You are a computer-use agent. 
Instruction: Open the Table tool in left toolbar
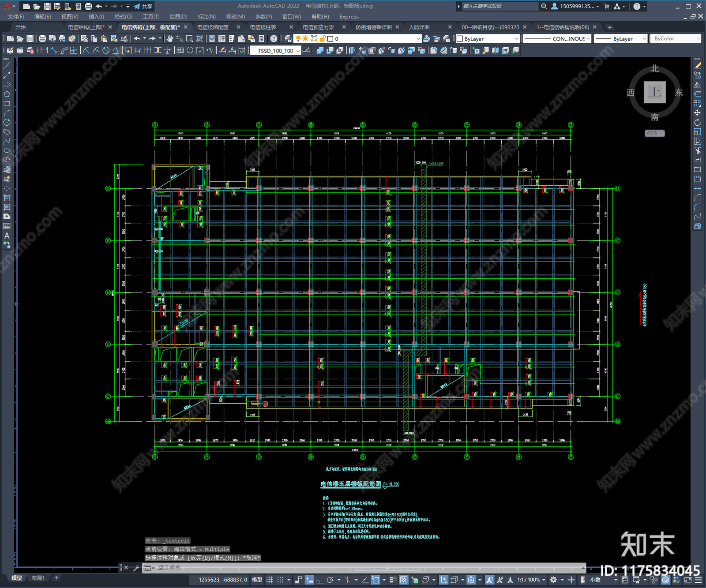point(7,226)
